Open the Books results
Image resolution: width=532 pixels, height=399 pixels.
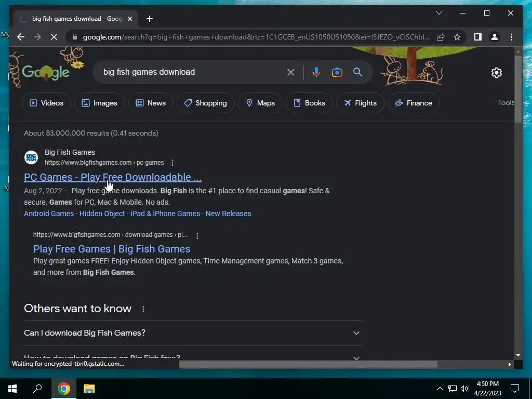coord(309,103)
